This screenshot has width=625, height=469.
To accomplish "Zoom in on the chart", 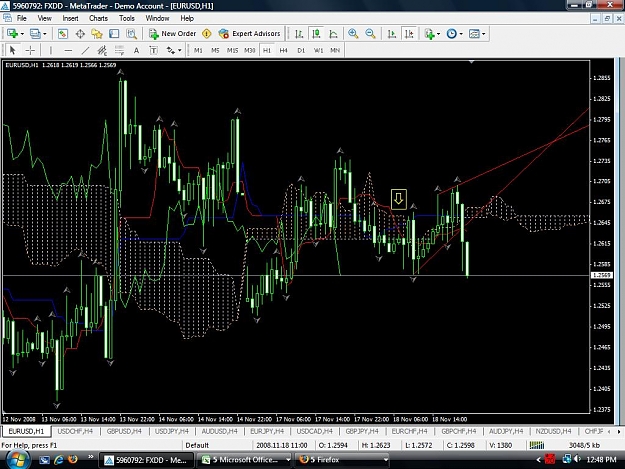I will pos(353,34).
